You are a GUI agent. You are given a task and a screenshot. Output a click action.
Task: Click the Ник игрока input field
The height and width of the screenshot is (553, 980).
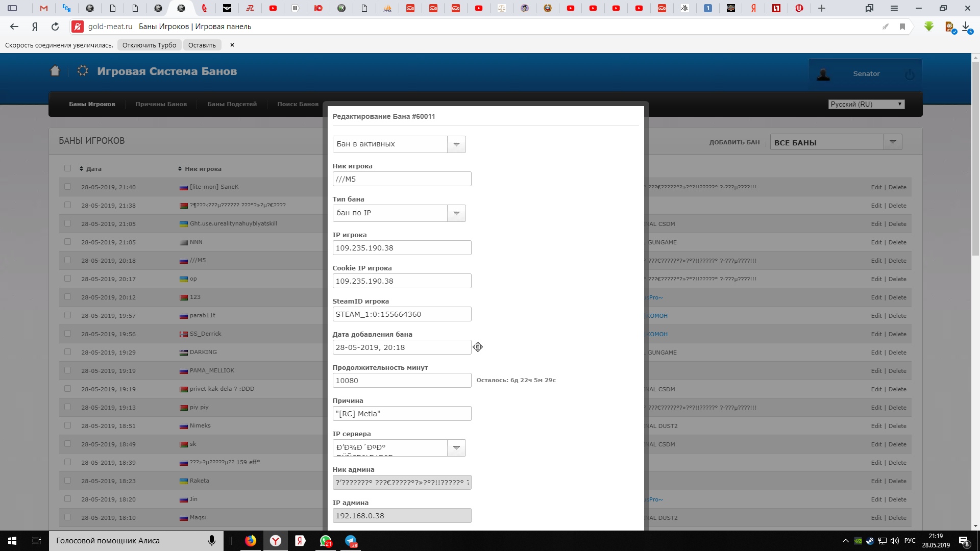coord(402,179)
